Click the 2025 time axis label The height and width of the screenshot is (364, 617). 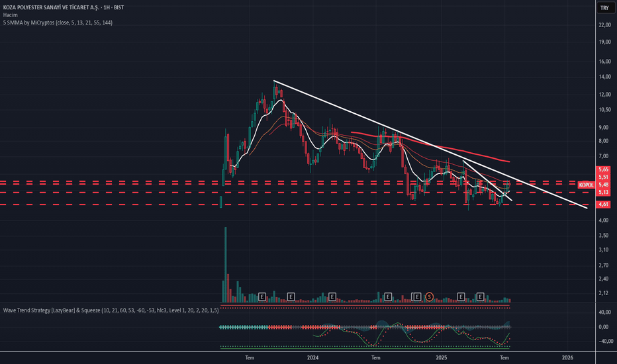coord(442,357)
